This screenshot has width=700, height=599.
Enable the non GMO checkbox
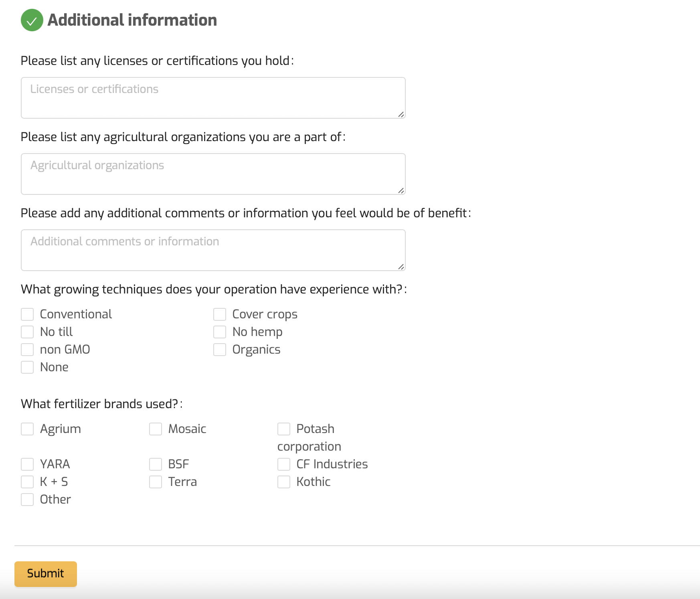point(27,350)
